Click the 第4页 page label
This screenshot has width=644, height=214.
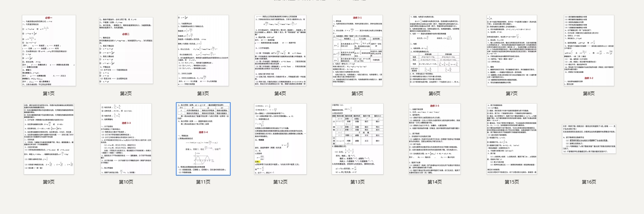coord(280,94)
